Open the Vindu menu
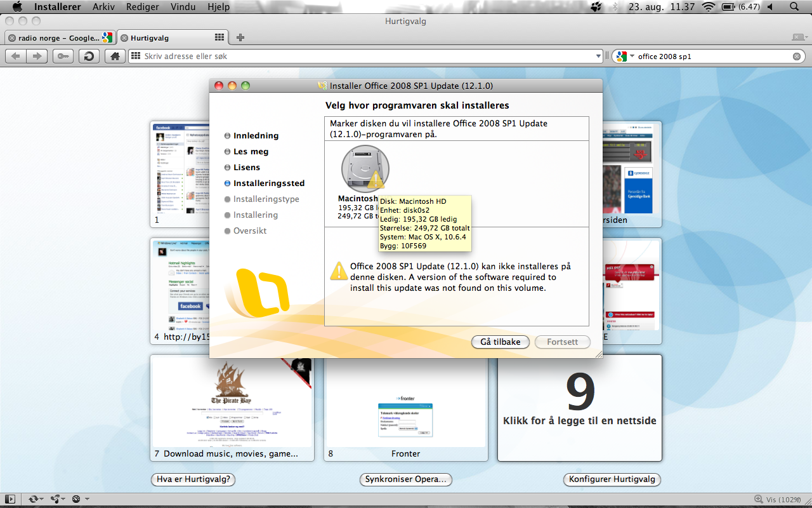 pyautogui.click(x=183, y=7)
